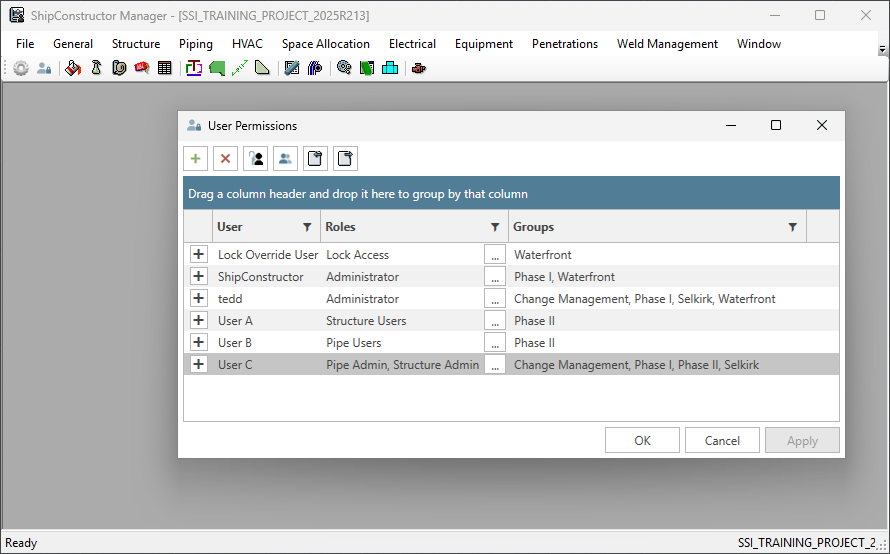890x554 pixels.
Task: Open the User column filter
Action: (307, 227)
